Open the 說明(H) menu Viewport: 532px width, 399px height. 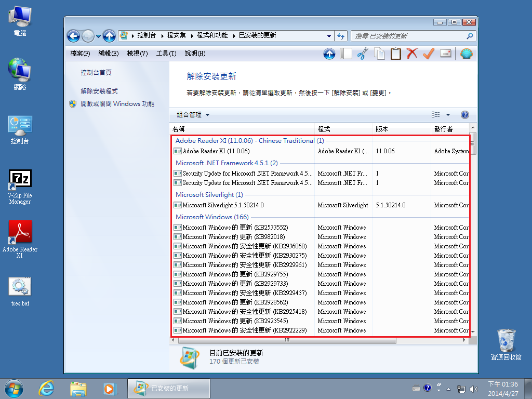coord(195,54)
